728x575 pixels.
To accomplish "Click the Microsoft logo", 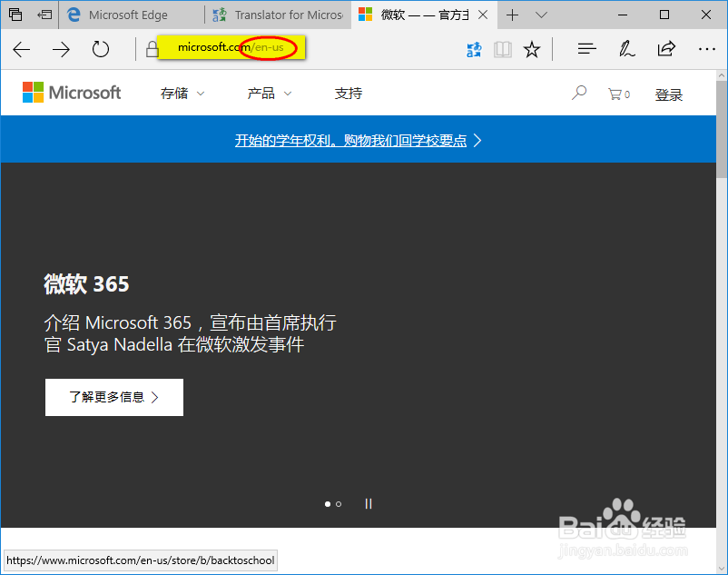I will (x=72, y=93).
